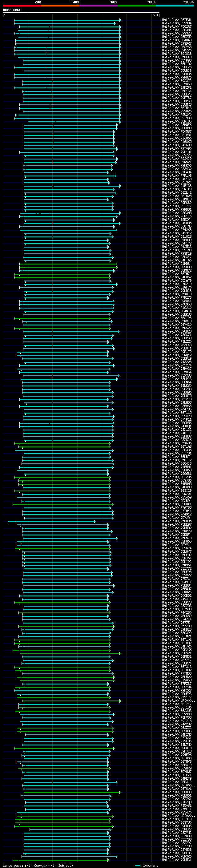Select hit UniRef100_A2Q3H4
197x868 pixels.
click(177, 30)
